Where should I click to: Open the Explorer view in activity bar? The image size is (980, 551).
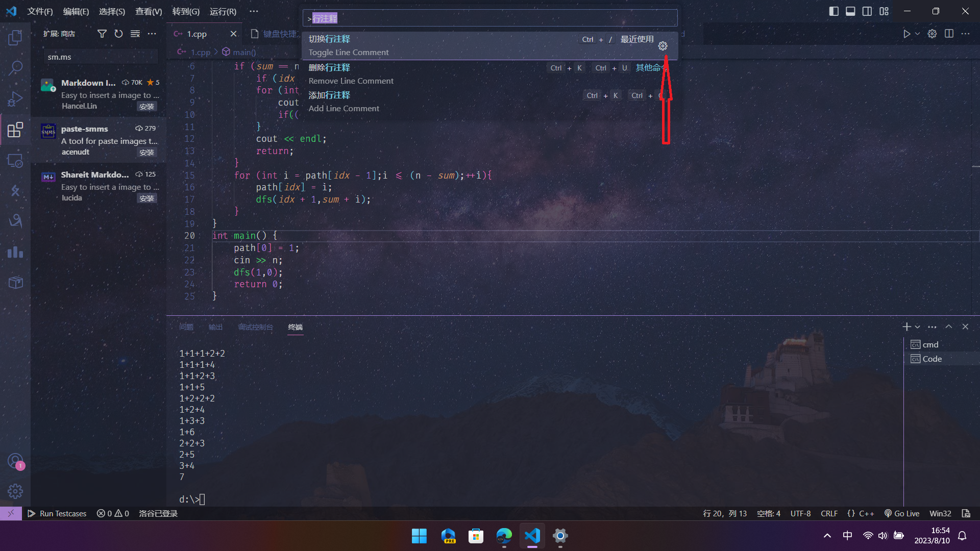coord(15,37)
